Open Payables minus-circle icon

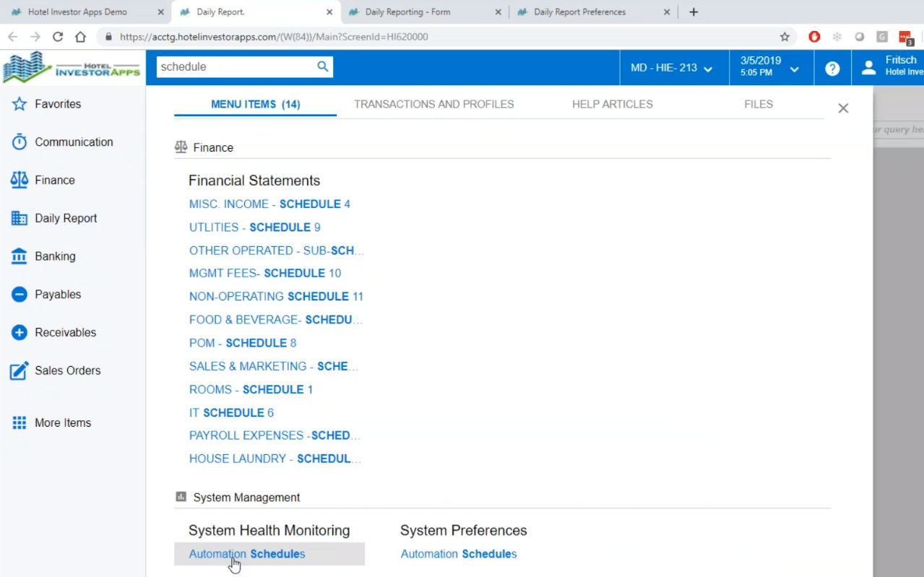click(x=20, y=295)
